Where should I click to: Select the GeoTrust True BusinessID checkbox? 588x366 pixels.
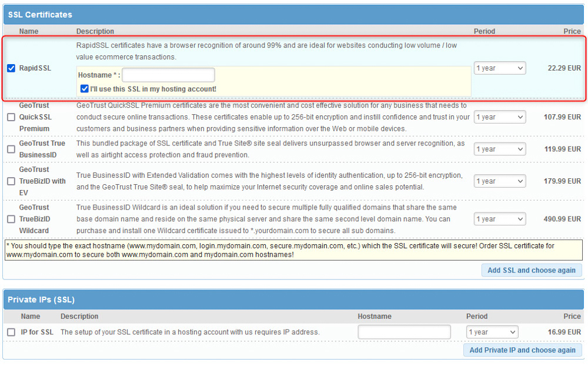tap(11, 149)
